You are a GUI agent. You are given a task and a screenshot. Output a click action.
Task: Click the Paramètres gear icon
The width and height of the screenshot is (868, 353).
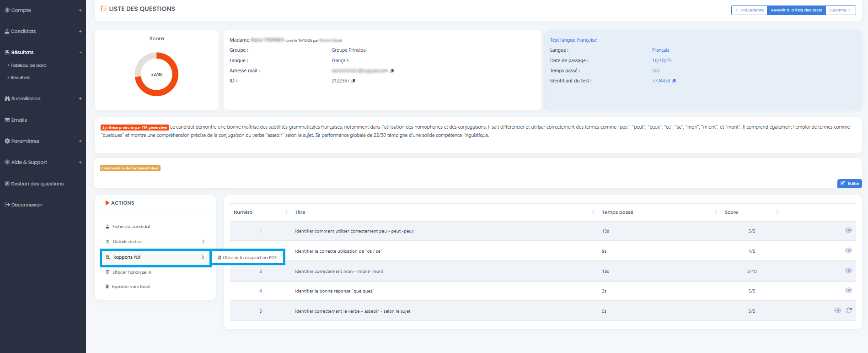(x=7, y=141)
